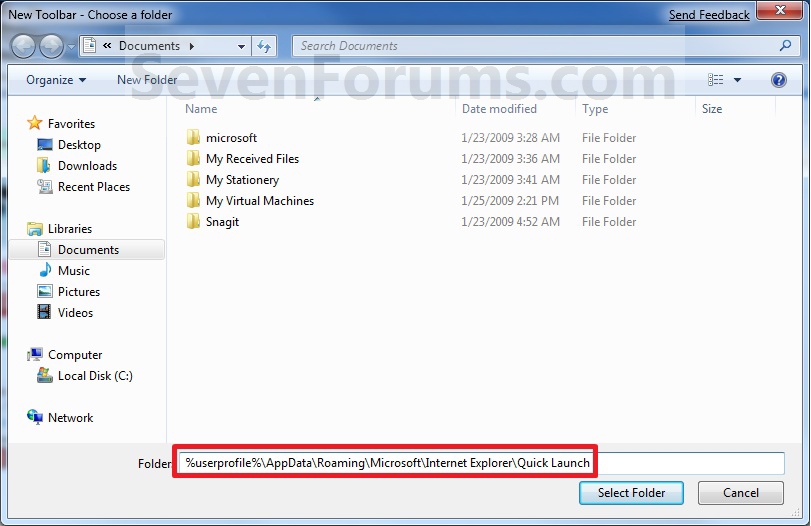The width and height of the screenshot is (811, 526).
Task: Click the Pictures library icon
Action: [45, 291]
